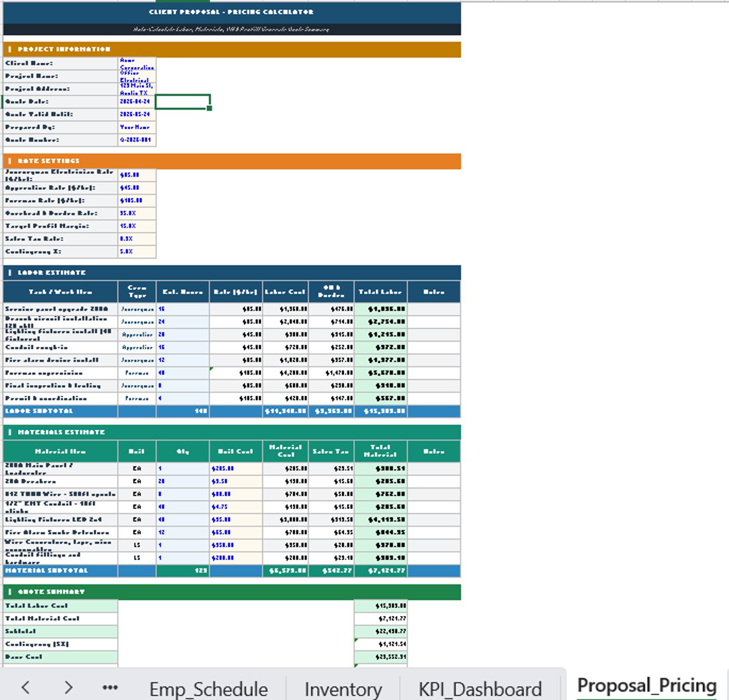Click the RATE SETTINGS section header

pyautogui.click(x=231, y=161)
